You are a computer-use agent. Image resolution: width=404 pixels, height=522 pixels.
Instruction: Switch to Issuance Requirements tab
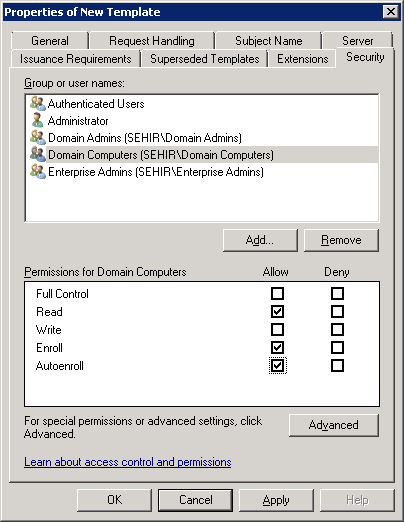pyautogui.click(x=76, y=59)
